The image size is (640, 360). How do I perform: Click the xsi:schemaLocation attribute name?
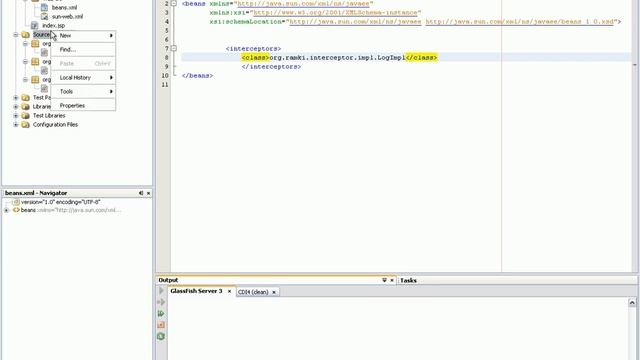tap(246, 22)
